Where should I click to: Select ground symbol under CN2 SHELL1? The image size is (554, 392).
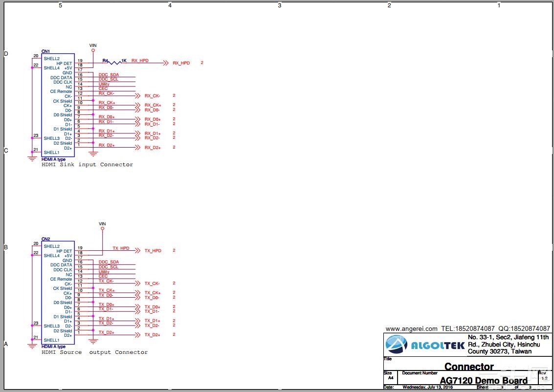tap(32, 346)
